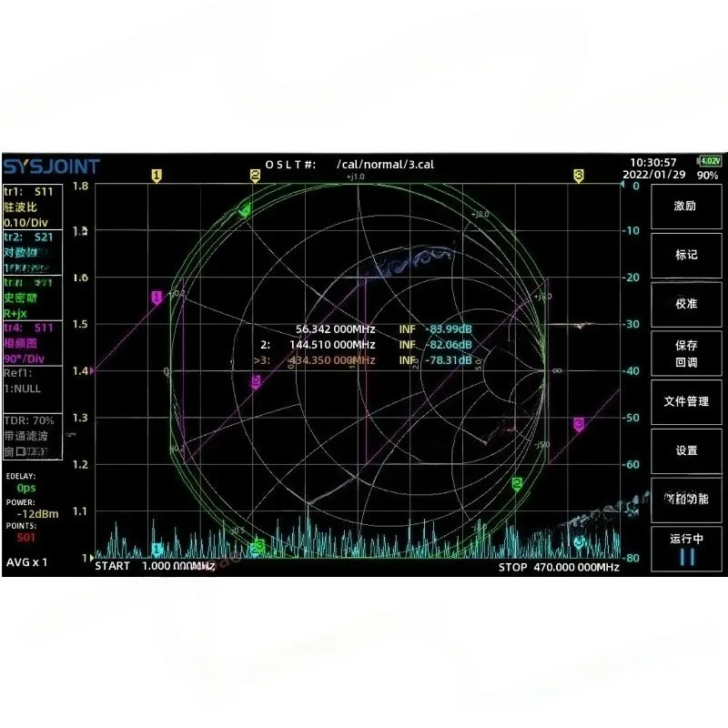Screen dimensions: 728x728
Task: Tap the battery voltage indicator
Action: tap(711, 161)
